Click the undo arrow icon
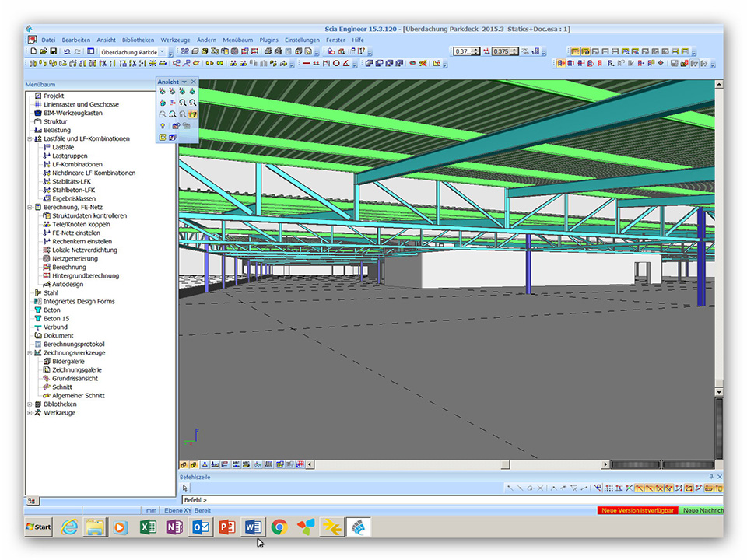Viewport: 747px width, 560px height. pos(68,51)
